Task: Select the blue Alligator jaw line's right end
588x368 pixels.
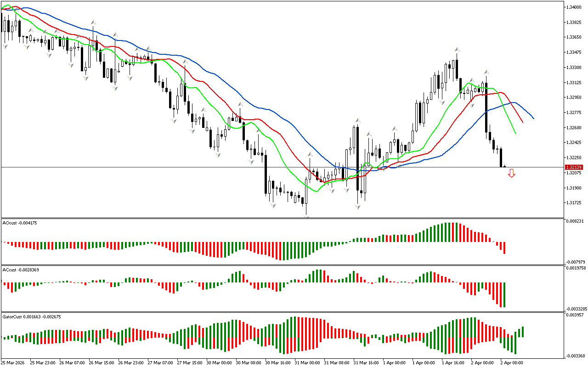Action: click(533, 119)
